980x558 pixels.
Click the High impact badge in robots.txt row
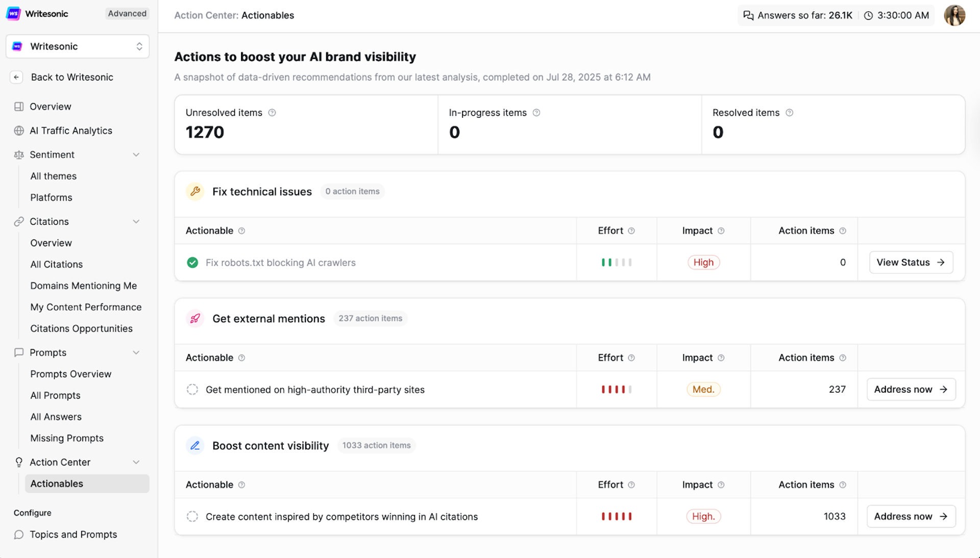coord(703,262)
